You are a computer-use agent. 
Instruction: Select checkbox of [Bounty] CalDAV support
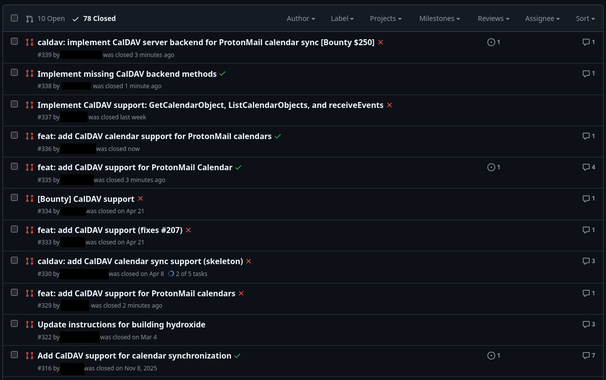14,198
